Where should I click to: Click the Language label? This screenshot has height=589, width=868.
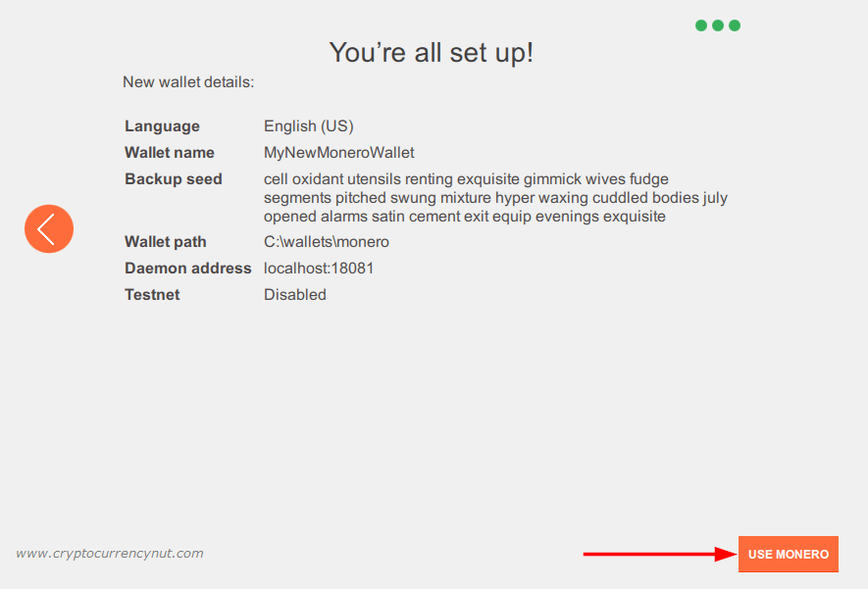click(162, 126)
